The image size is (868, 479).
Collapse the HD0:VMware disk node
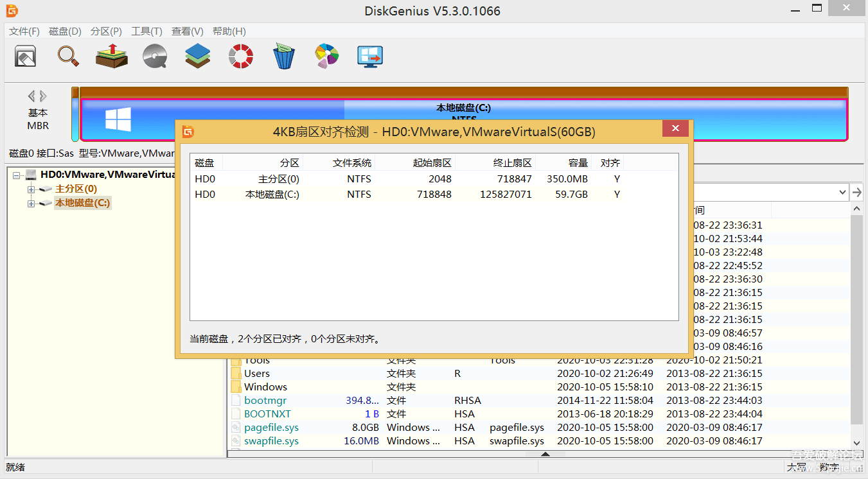coord(15,174)
